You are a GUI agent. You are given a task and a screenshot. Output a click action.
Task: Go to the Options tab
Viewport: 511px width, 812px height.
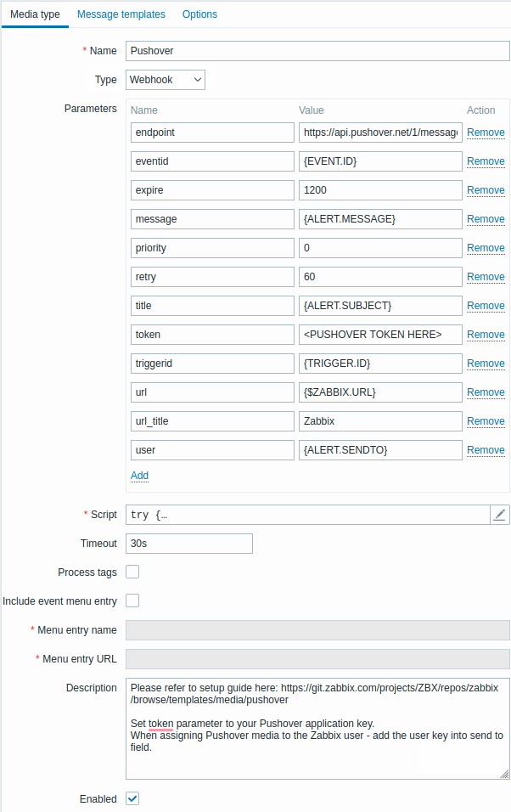(199, 14)
